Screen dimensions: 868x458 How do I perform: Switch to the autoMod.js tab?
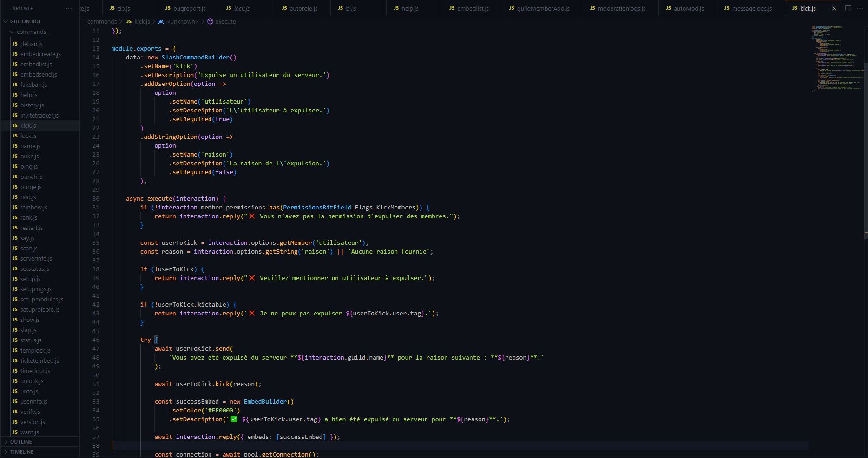(688, 8)
